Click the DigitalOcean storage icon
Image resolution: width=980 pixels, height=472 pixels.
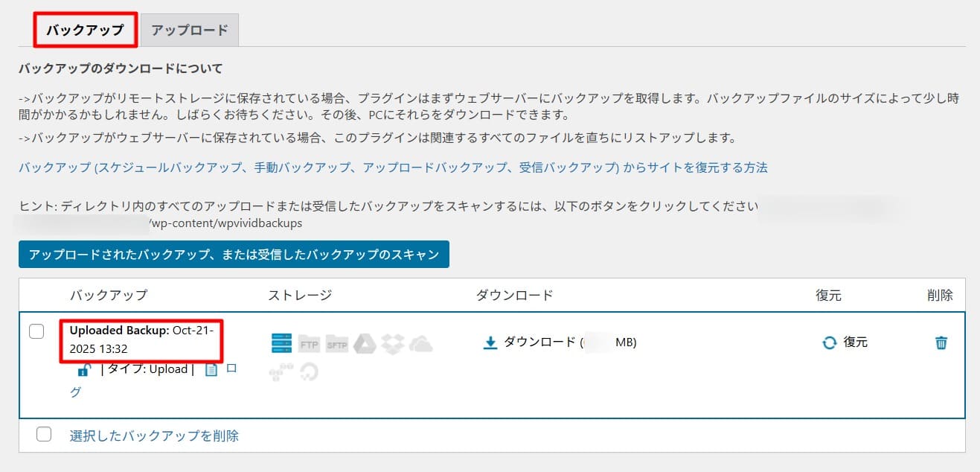tap(309, 371)
